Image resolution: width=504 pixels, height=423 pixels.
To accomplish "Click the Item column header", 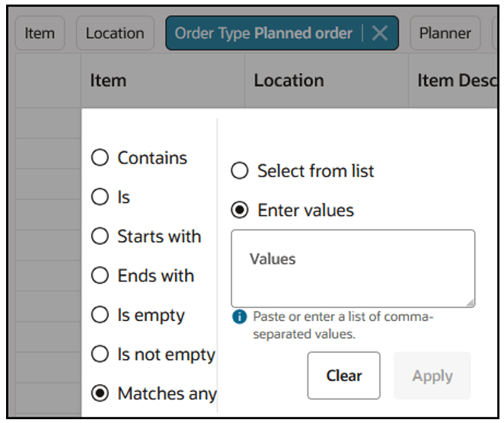I will point(108,81).
